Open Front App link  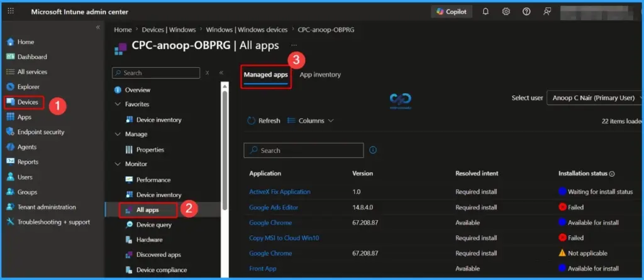coord(262,269)
